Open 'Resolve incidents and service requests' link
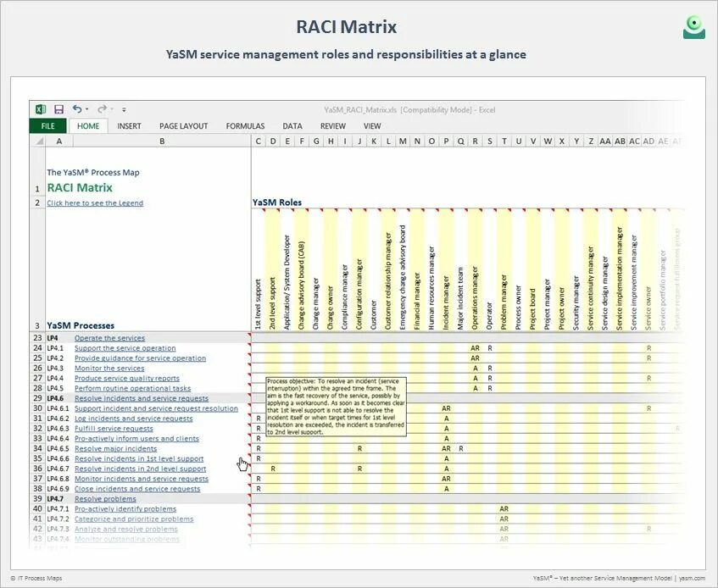 [141, 398]
